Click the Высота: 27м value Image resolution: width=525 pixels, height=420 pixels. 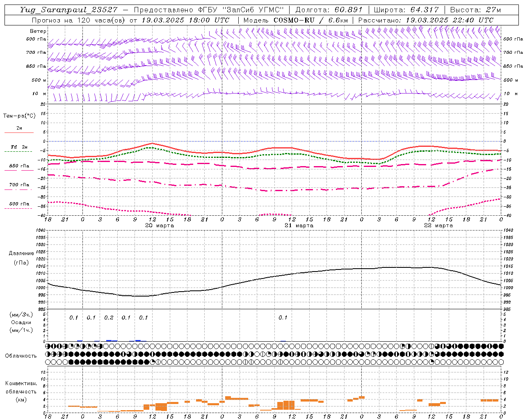475,10
